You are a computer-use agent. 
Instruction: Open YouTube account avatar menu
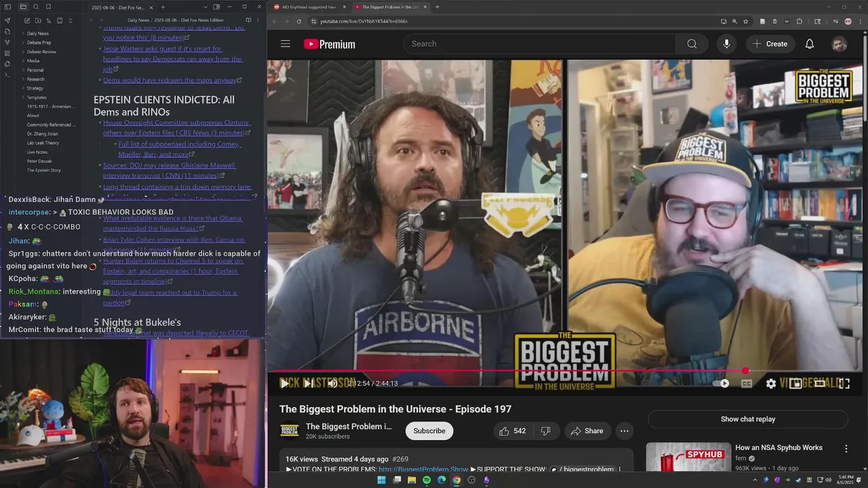[x=839, y=44]
